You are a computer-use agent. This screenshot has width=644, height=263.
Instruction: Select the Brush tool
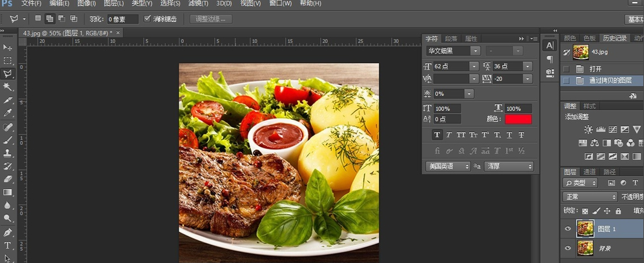point(7,140)
